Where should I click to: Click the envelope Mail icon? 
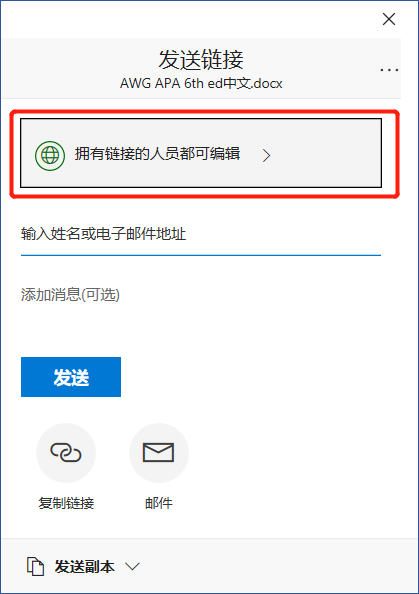[x=158, y=453]
